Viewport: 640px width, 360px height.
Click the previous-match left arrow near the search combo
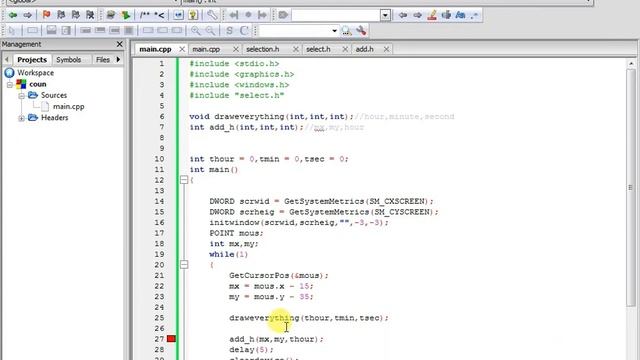coord(403,16)
